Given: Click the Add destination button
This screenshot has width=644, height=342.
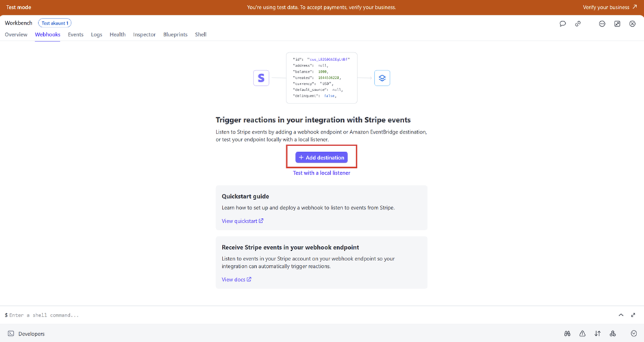Looking at the screenshot, I should 321,158.
